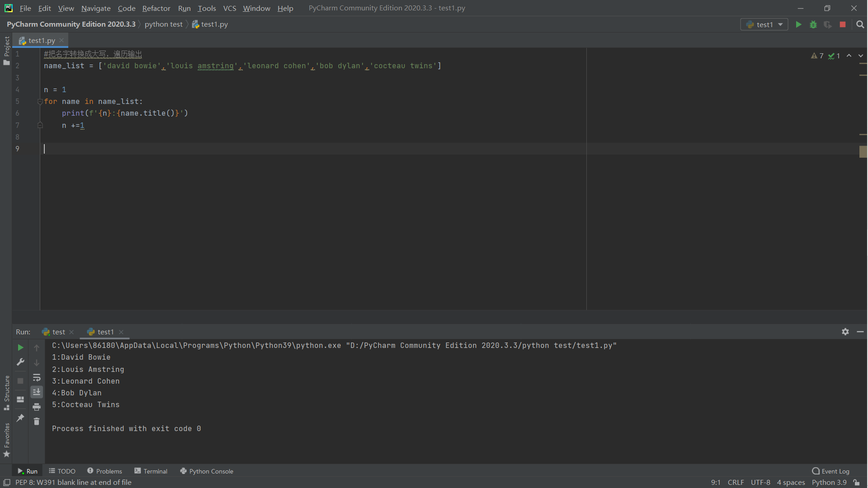Collapse the for loop fold marker
868x488 pixels.
coord(40,102)
